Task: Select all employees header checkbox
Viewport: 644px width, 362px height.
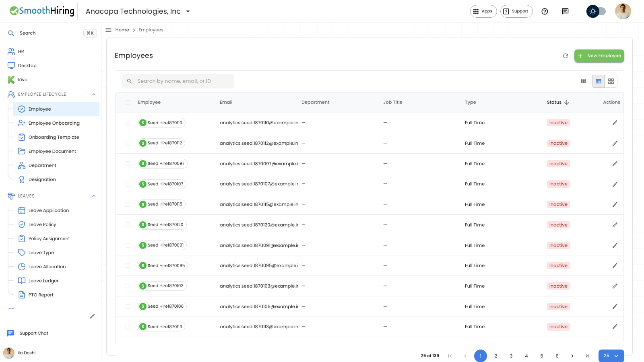Action: (x=128, y=103)
